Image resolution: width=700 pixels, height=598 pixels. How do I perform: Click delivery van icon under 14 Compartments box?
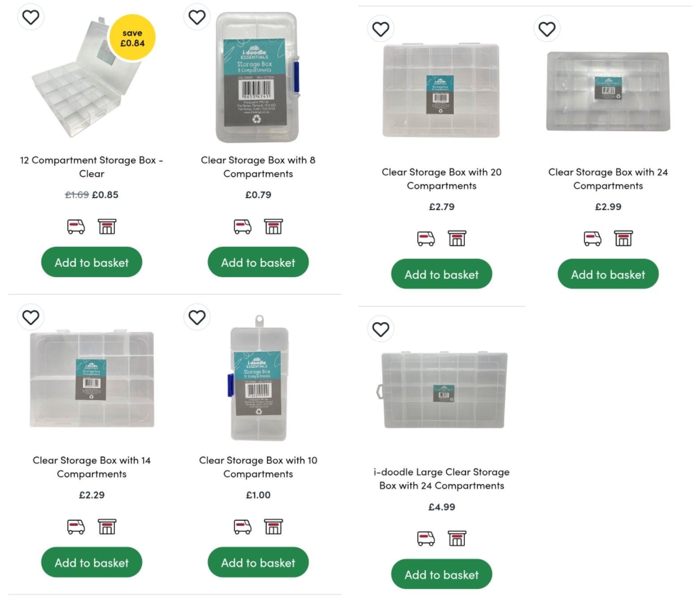click(x=76, y=527)
